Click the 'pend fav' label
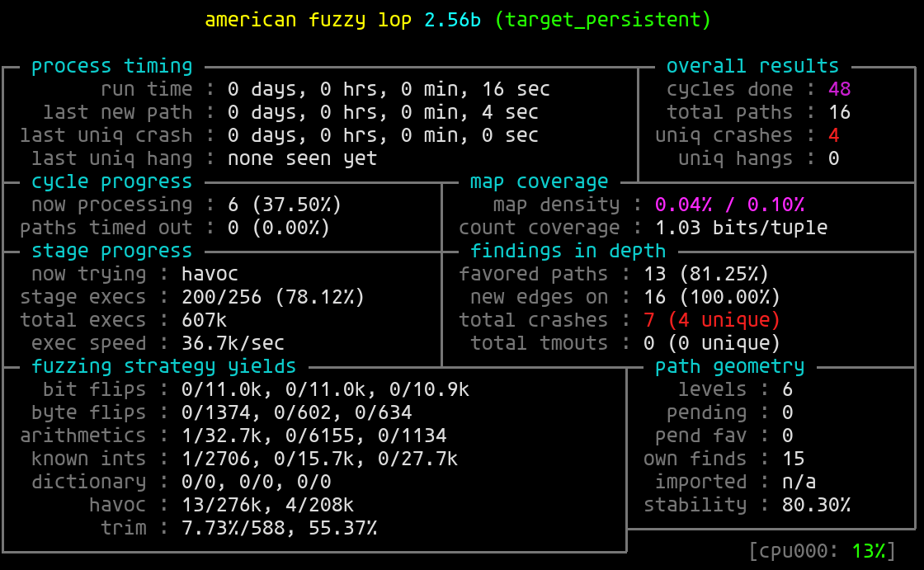 (700, 436)
